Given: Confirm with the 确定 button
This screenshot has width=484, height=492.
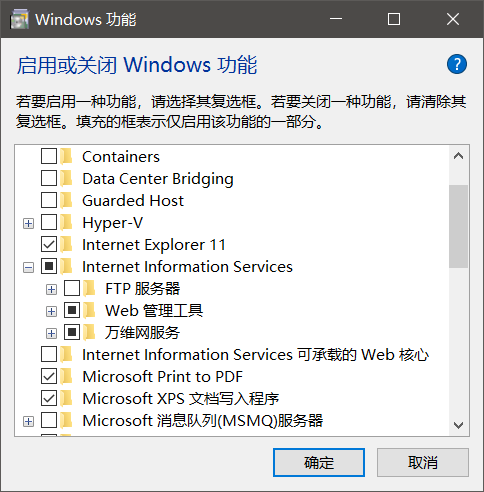Looking at the screenshot, I should (x=319, y=462).
